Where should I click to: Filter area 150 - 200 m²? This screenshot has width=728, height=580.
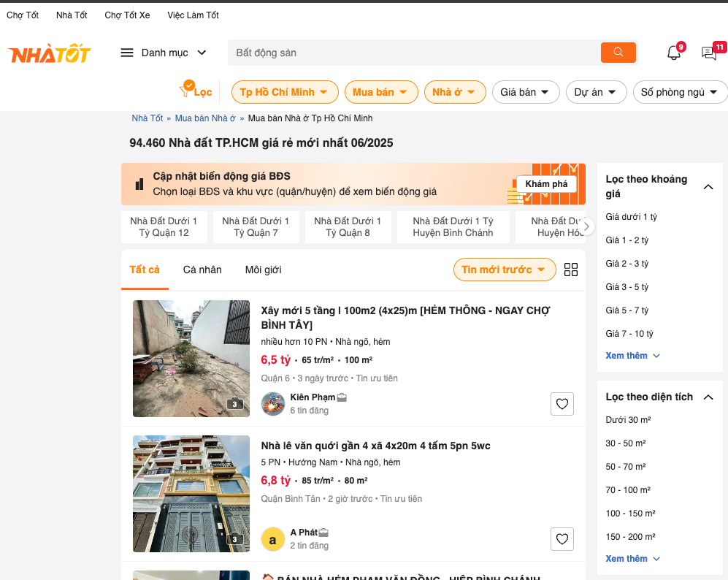(630, 537)
